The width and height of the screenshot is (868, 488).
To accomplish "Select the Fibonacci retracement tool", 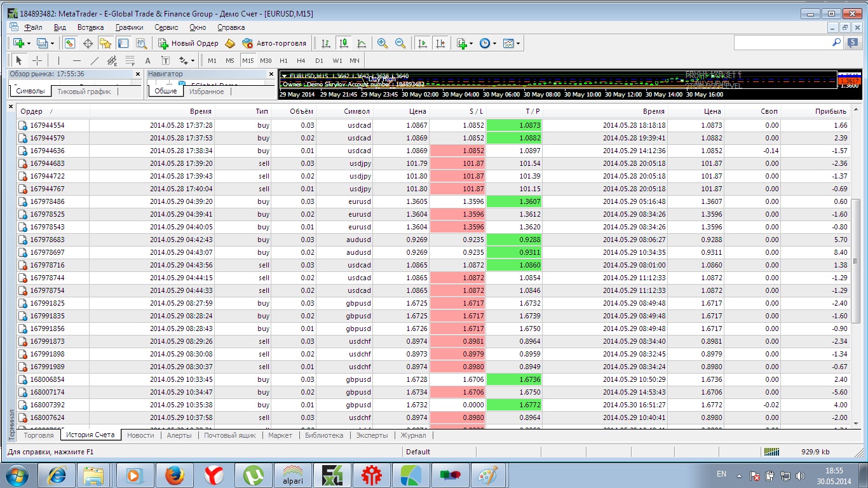I will [130, 60].
